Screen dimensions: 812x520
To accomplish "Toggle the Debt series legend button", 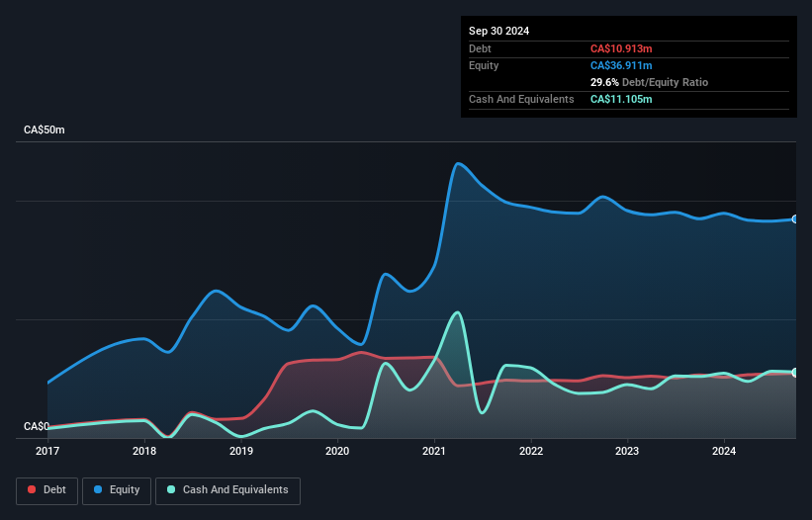I will tap(47, 490).
